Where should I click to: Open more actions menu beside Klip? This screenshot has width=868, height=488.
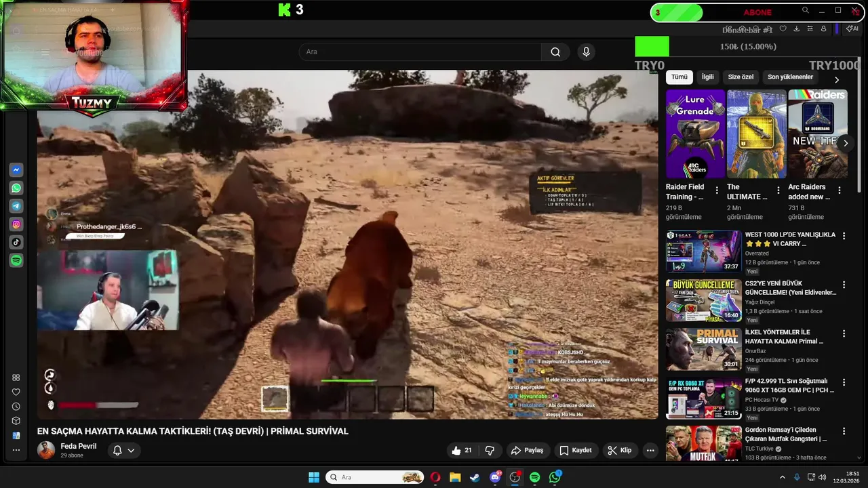click(x=650, y=450)
